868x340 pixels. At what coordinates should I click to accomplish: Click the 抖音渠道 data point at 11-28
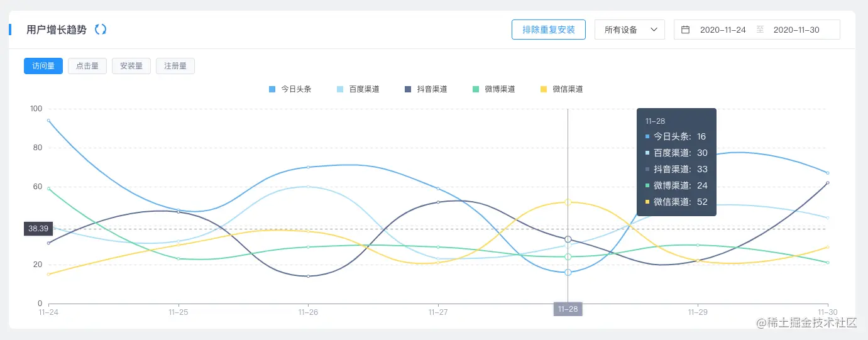[568, 239]
